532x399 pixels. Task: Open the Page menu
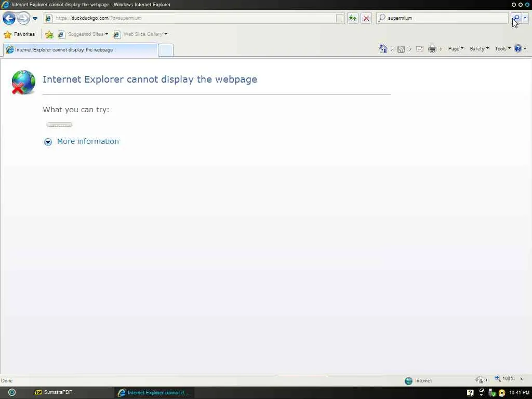pyautogui.click(x=456, y=49)
